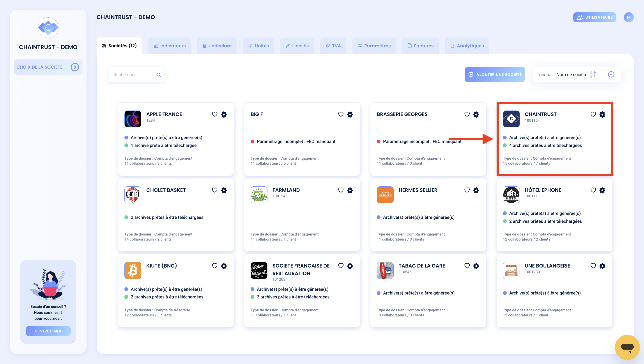This screenshot has width=644, height=364.
Task: Click '3 archives prêtes à être téléchargées'
Action: pos(293,297)
